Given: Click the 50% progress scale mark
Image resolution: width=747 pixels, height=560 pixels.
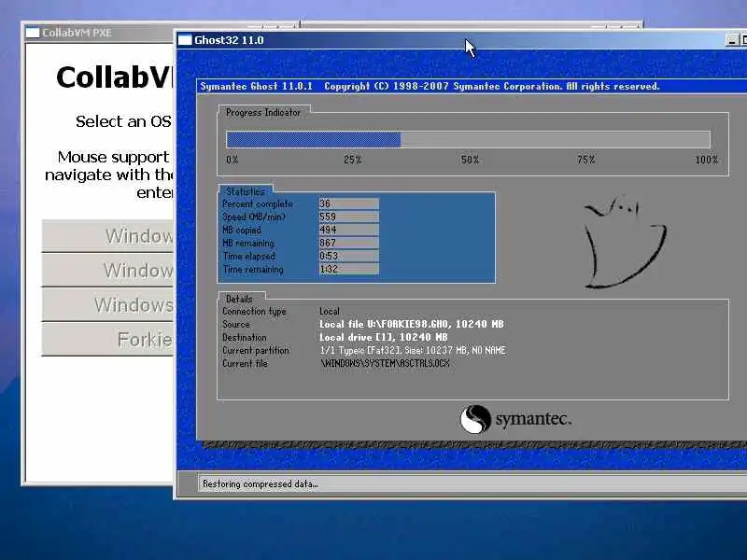Looking at the screenshot, I should [x=470, y=160].
